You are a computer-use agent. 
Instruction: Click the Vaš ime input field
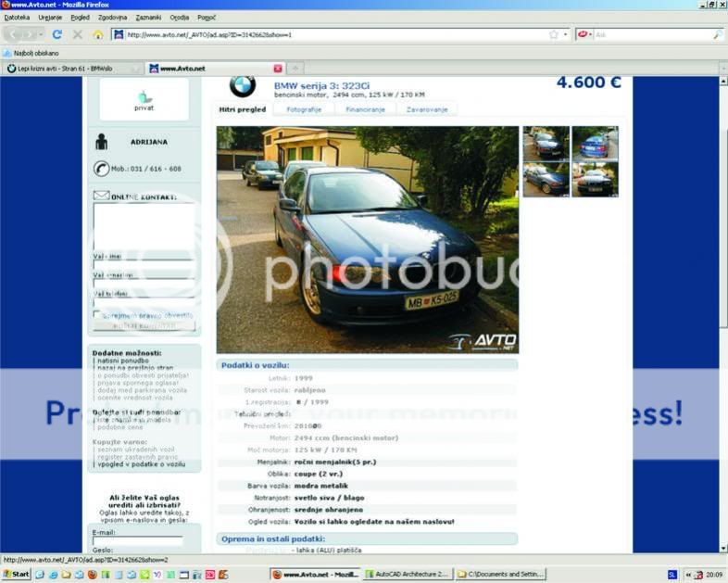tap(144, 265)
